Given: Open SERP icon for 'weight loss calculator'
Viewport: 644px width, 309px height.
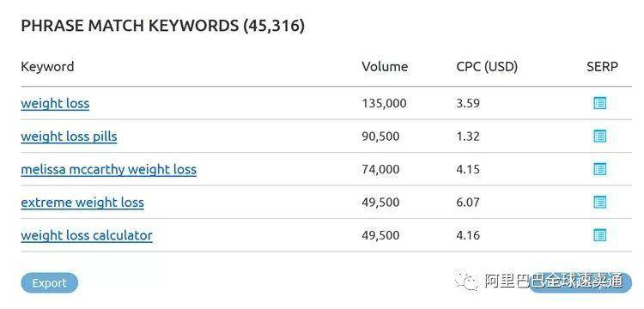Looking at the screenshot, I should 599,235.
